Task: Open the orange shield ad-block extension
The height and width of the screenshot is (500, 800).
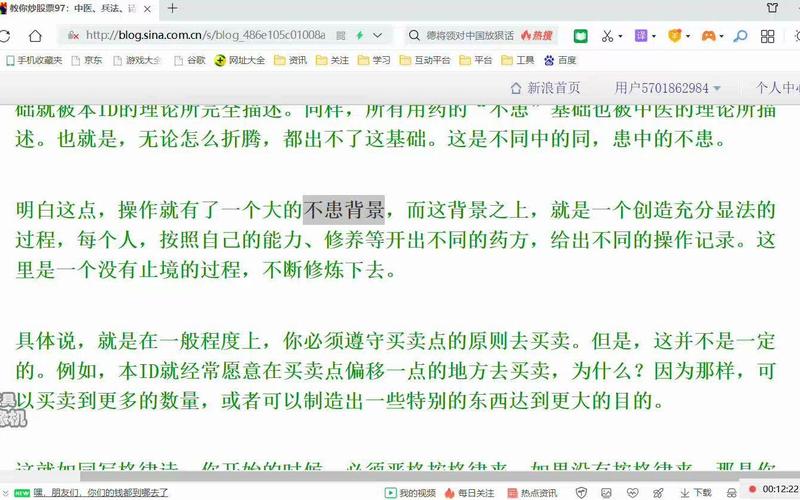Action: [x=675, y=36]
